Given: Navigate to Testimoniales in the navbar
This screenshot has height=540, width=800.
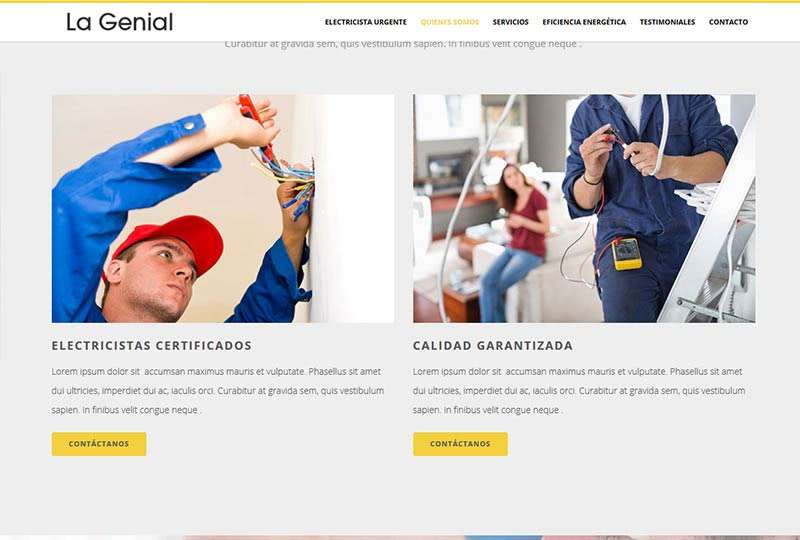Looking at the screenshot, I should click(667, 22).
